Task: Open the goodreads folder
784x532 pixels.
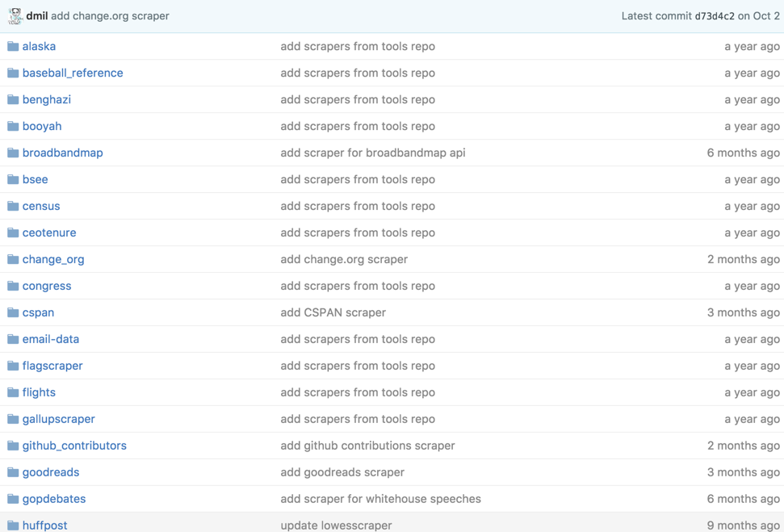Action: [x=51, y=472]
